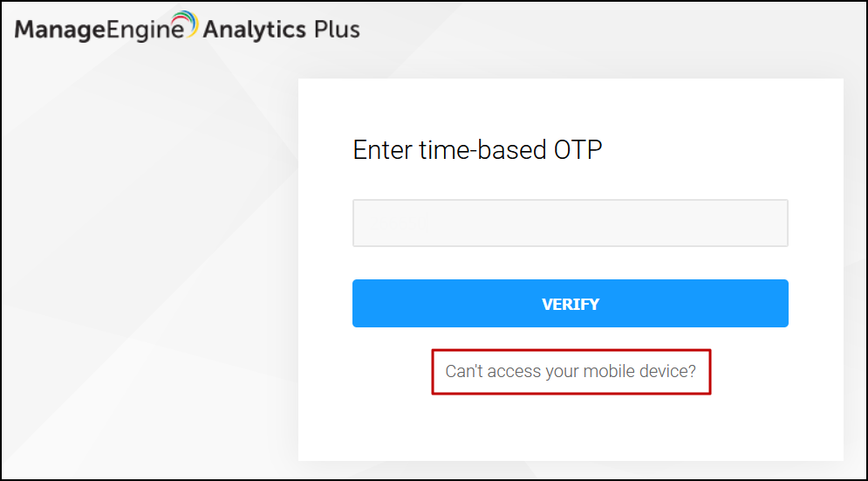Click blank white card area below the recovery link
This screenshot has width=868, height=481.
(x=571, y=428)
